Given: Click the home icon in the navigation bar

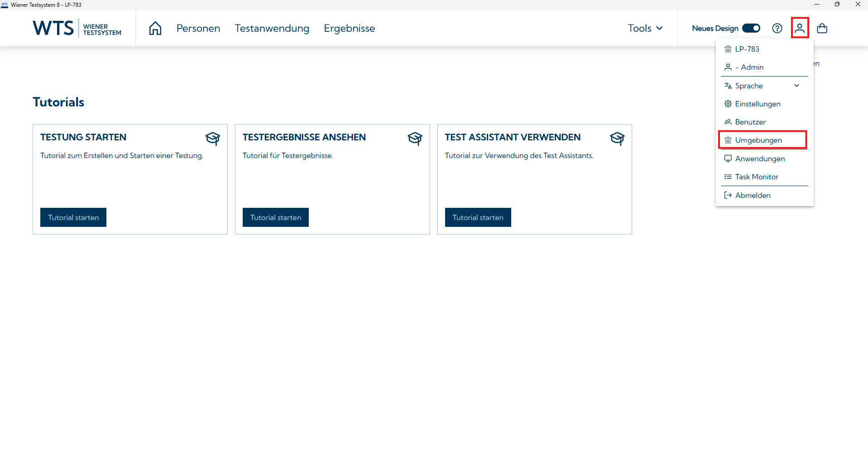Looking at the screenshot, I should pos(155,28).
